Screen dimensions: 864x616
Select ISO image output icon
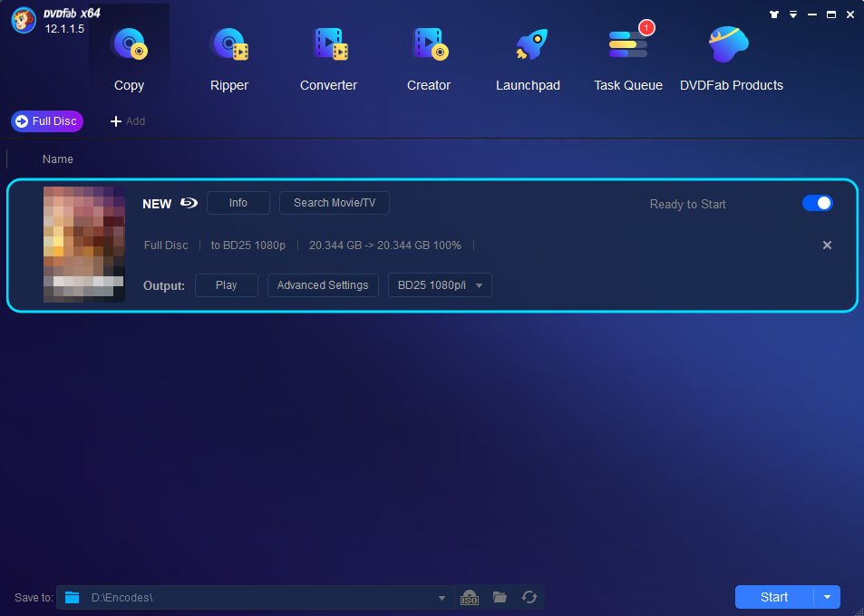pyautogui.click(x=470, y=598)
